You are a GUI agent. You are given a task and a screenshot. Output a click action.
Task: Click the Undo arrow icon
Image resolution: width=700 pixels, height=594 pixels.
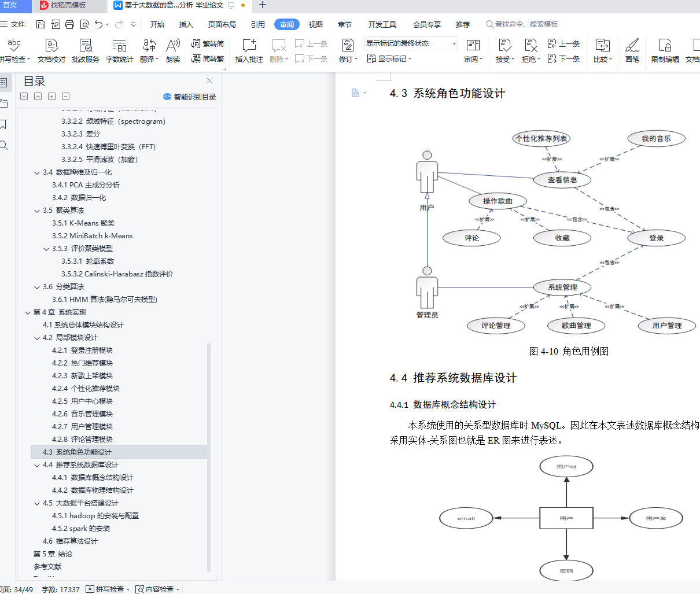point(99,24)
